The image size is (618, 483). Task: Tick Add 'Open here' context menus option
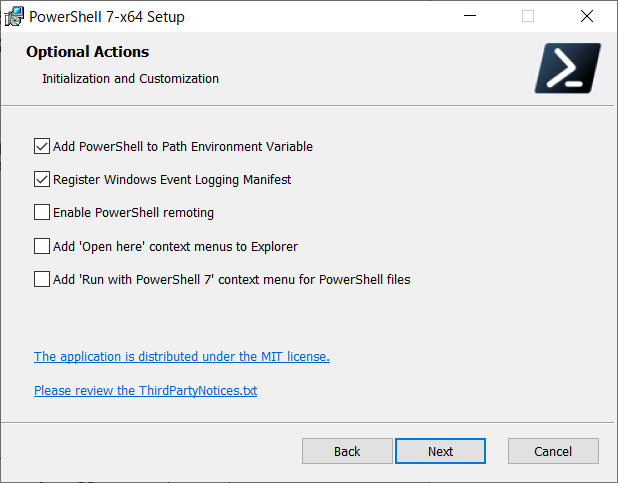pyautogui.click(x=42, y=246)
